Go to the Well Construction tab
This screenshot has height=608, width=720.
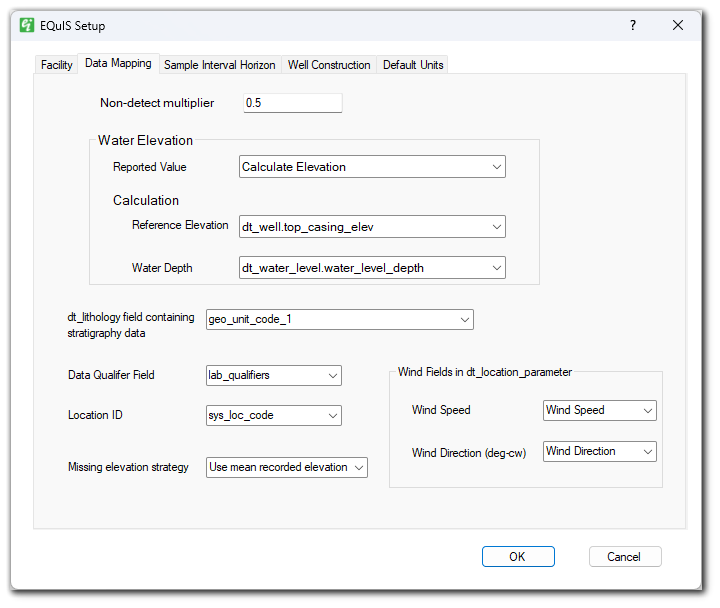329,65
